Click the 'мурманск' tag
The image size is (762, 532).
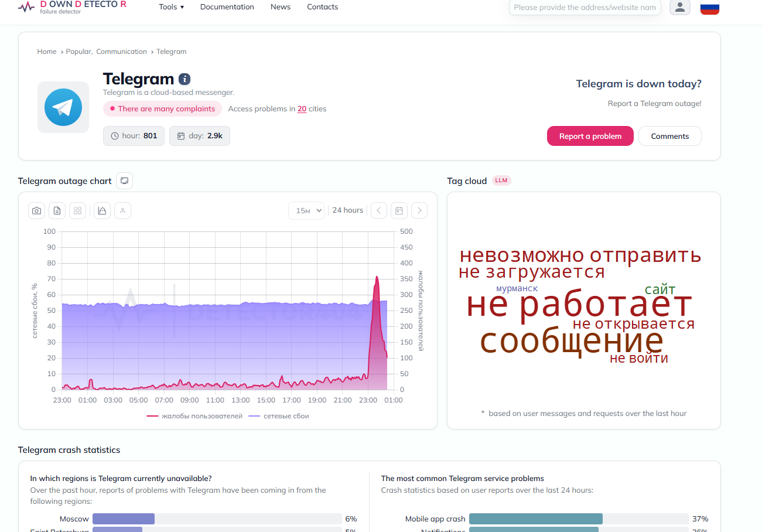coord(517,288)
